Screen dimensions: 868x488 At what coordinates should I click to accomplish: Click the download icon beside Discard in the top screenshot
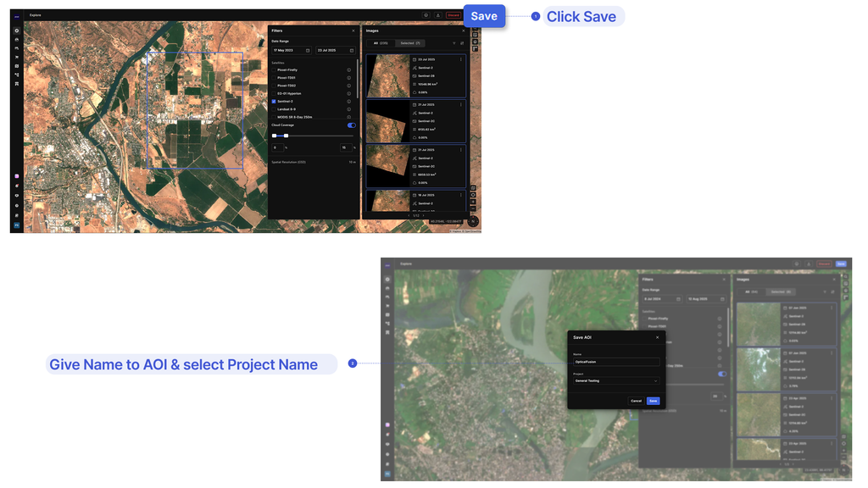pos(438,15)
